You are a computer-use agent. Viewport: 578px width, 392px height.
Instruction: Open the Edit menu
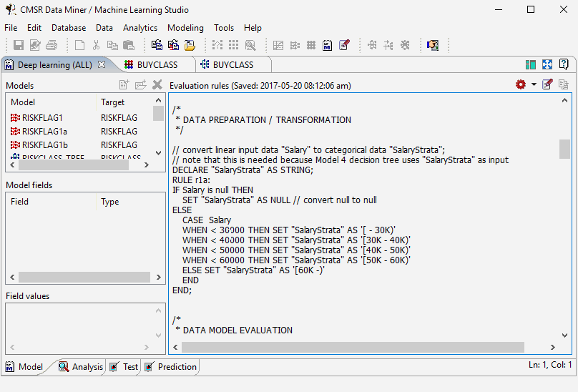click(x=34, y=28)
